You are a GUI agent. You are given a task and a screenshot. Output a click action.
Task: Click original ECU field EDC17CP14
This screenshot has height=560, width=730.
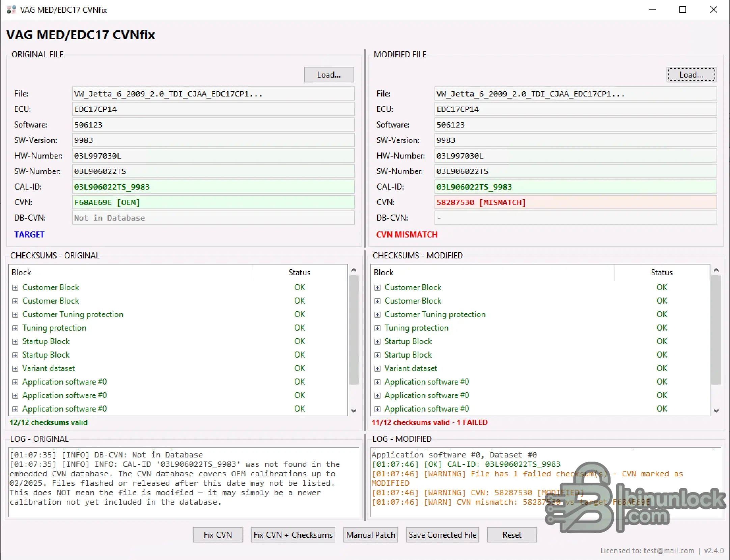[213, 109]
